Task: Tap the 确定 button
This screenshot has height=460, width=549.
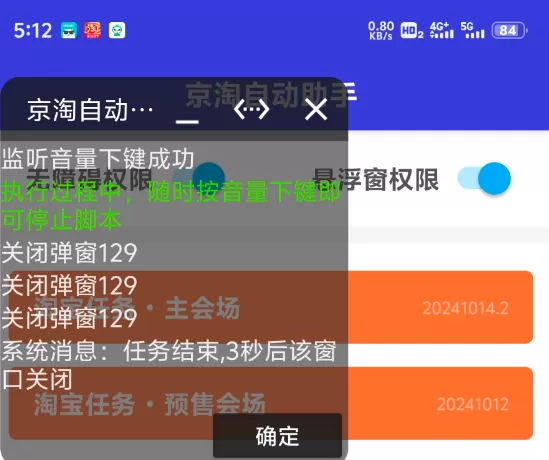Action: coord(277,436)
